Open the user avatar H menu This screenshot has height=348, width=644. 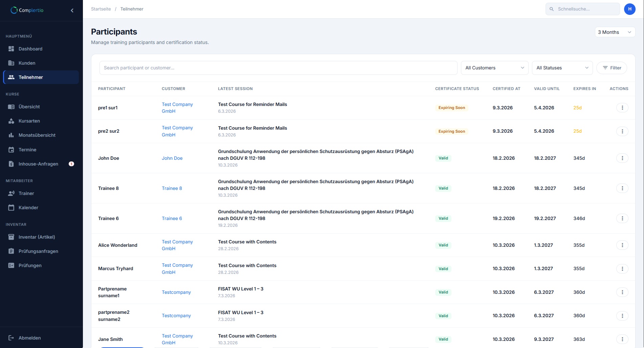pyautogui.click(x=629, y=9)
